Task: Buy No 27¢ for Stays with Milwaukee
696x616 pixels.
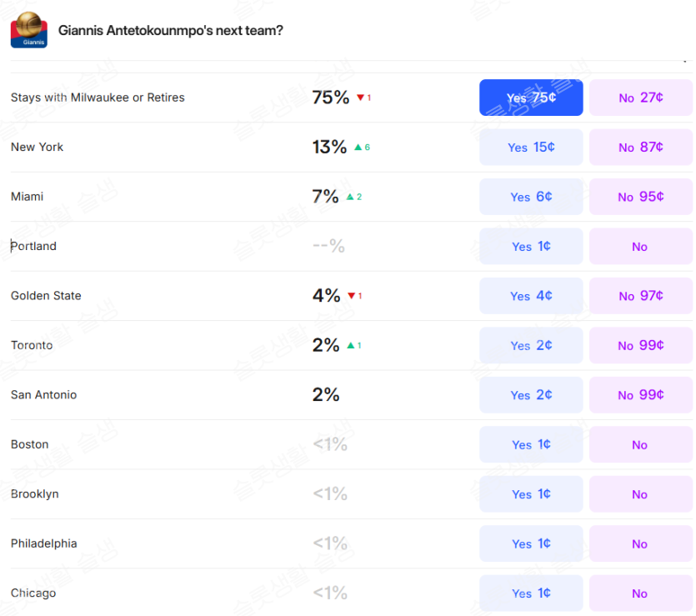Action: click(x=640, y=98)
